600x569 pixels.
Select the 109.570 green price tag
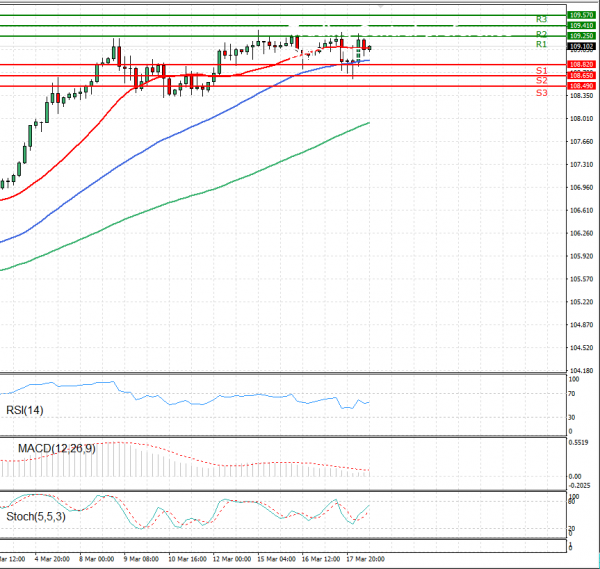(581, 15)
